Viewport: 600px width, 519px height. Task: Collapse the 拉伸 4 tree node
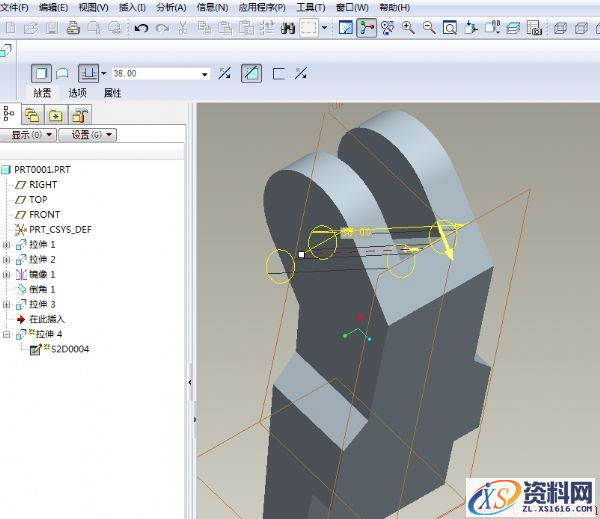tap(7, 334)
